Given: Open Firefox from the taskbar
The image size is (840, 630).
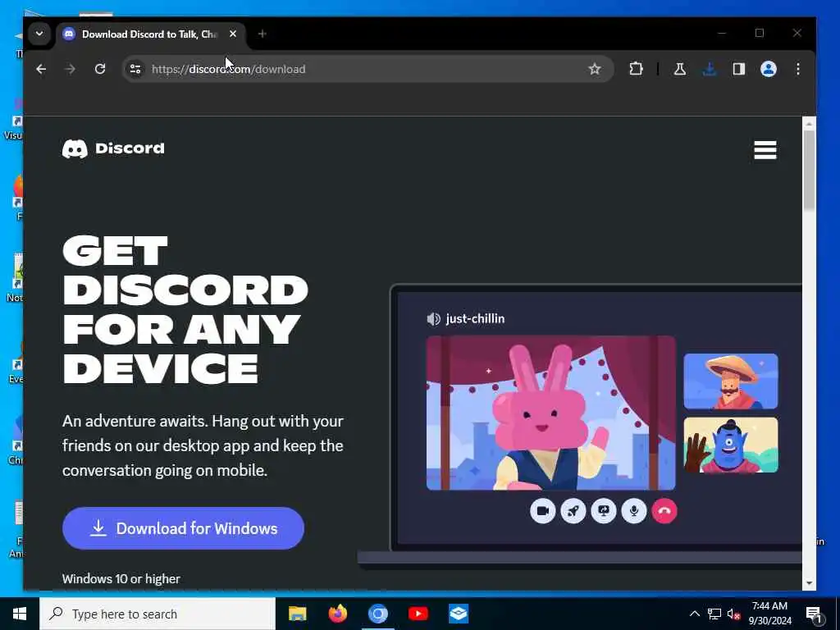Looking at the screenshot, I should 337,614.
